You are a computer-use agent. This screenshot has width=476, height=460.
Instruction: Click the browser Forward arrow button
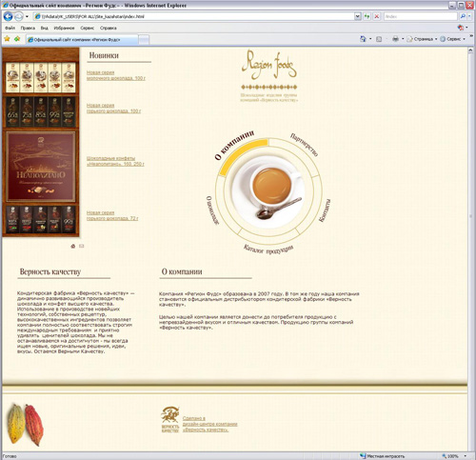click(x=19, y=16)
